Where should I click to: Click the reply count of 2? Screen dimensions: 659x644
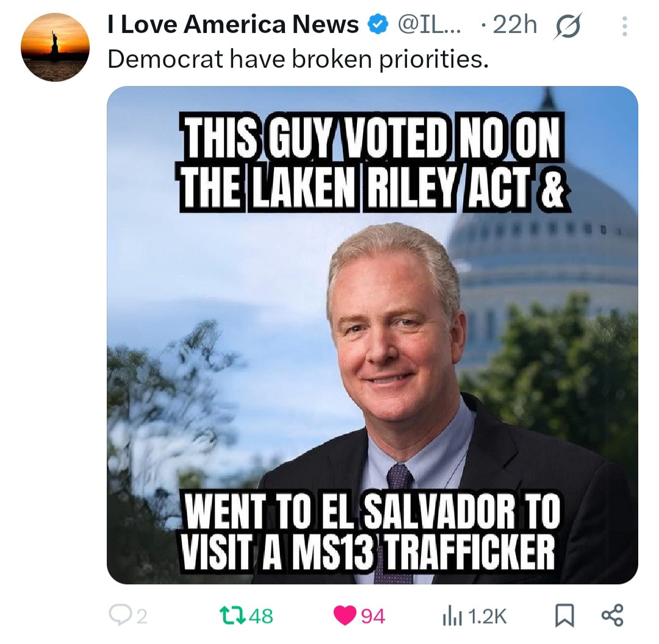pos(142,617)
